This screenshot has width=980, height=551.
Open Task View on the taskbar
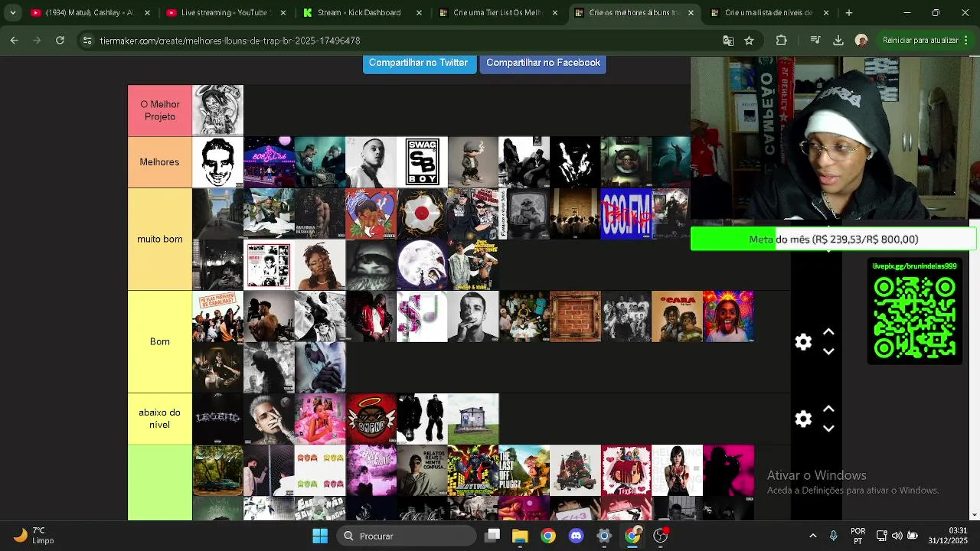pos(492,536)
